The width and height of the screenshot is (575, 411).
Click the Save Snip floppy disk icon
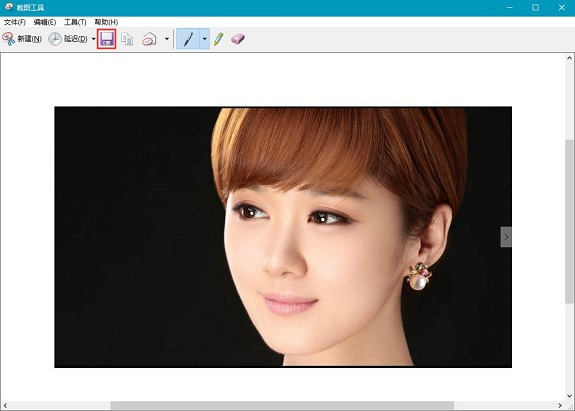(x=107, y=39)
